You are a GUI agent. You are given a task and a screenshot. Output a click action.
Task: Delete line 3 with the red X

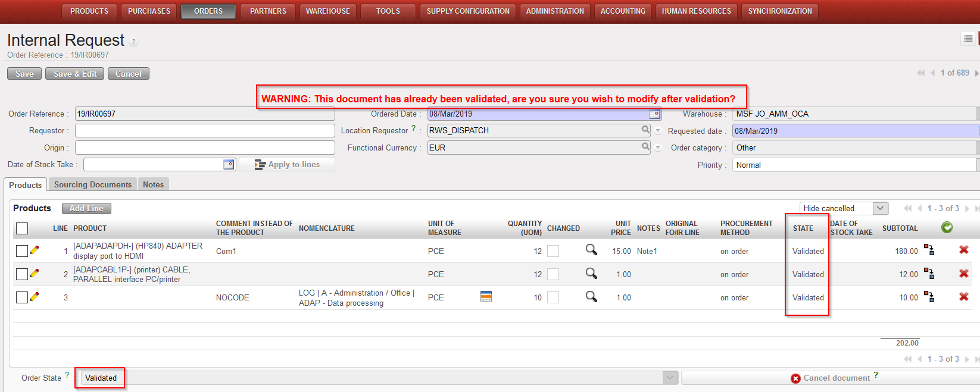[x=964, y=297]
